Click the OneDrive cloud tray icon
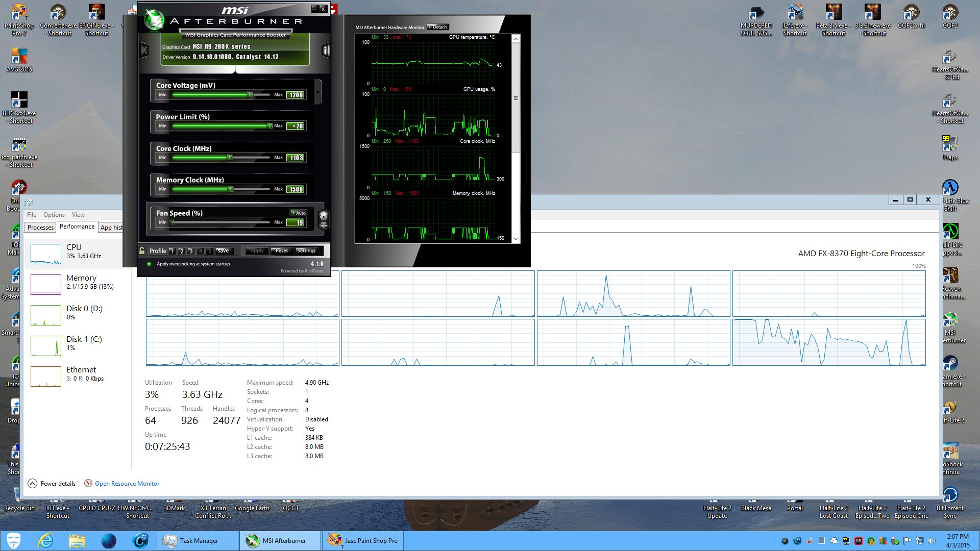The height and width of the screenshot is (551, 980). point(834,541)
